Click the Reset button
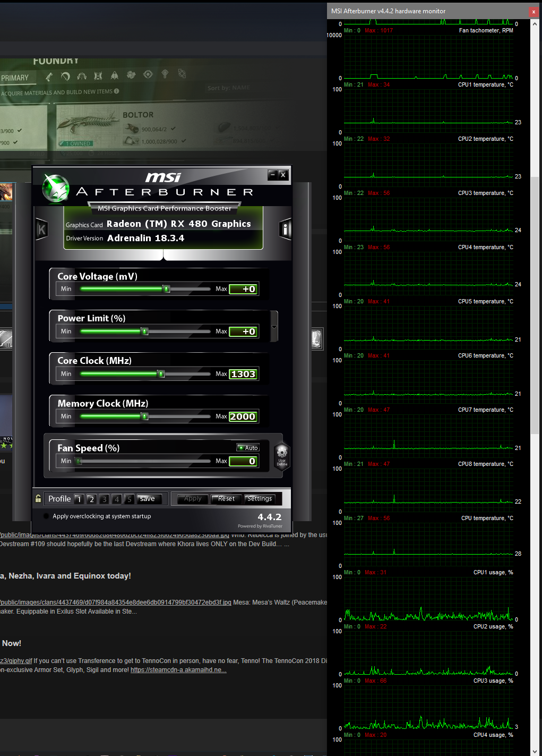The image size is (542, 756). [226, 499]
